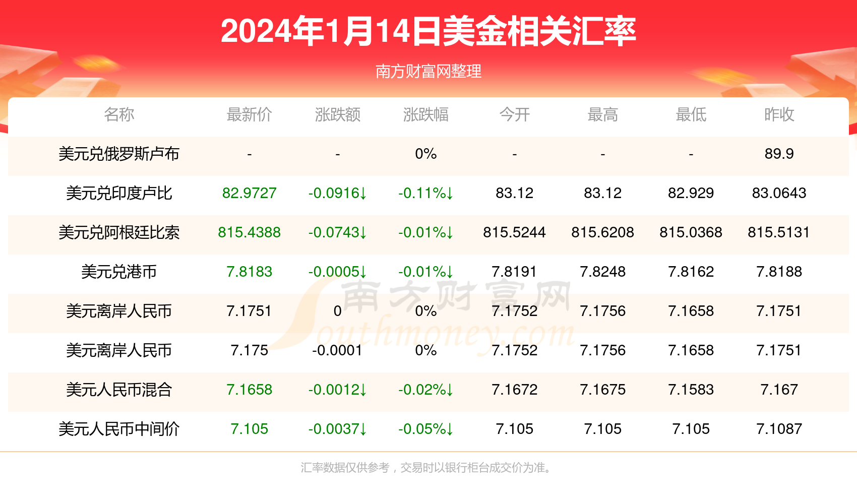Click the HKD lowest value 7.8162
Screen dimensions: 857x504
pyautogui.click(x=691, y=272)
